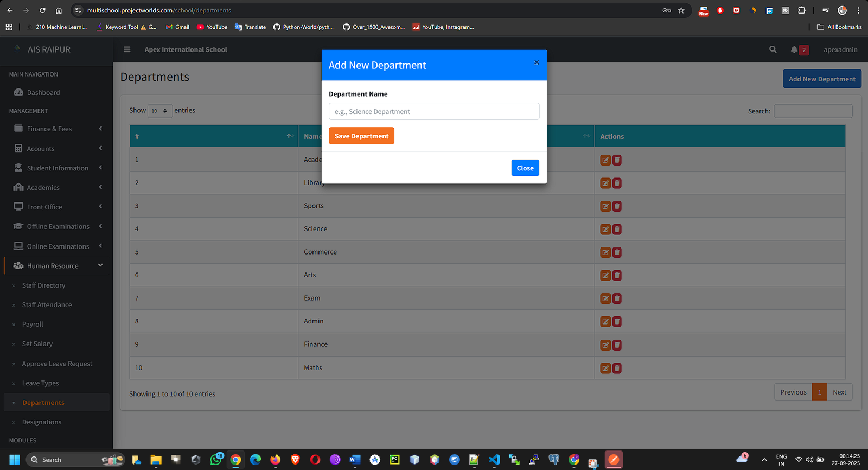The width and height of the screenshot is (868, 470).
Task: Click the Next pagination button
Action: pos(839,392)
